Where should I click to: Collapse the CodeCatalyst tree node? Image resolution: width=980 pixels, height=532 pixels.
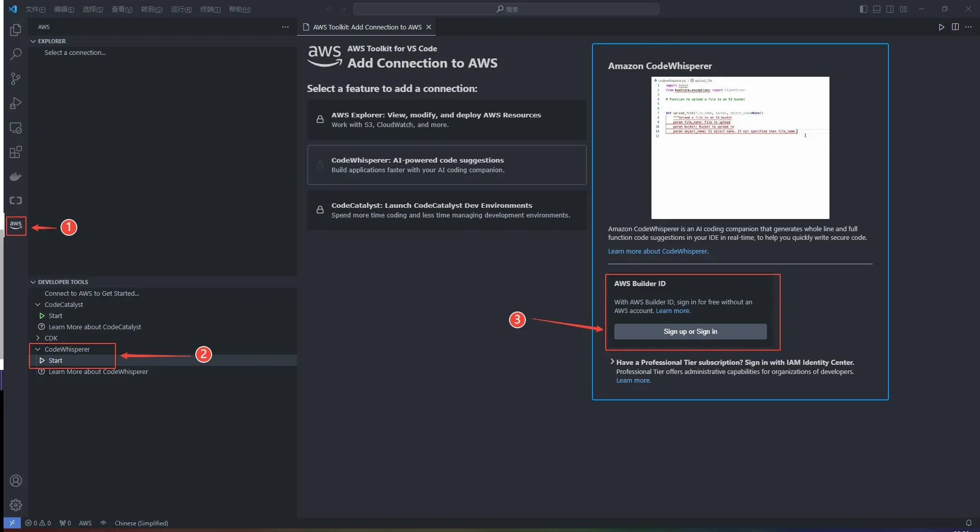38,304
